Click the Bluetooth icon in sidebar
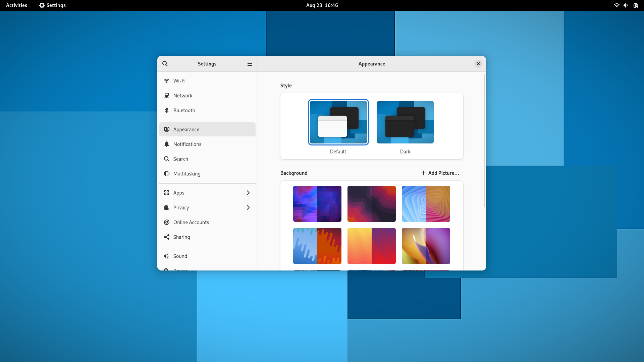 pos(167,110)
